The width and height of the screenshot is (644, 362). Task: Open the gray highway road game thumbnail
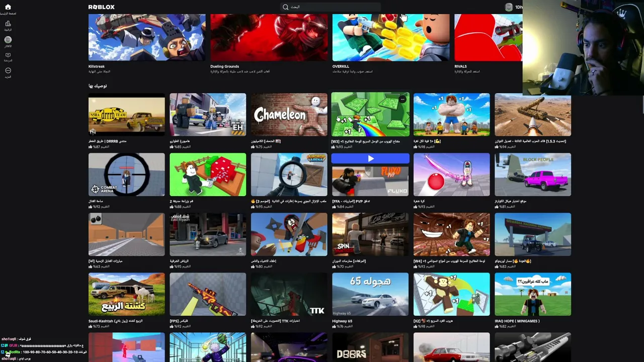(x=126, y=234)
